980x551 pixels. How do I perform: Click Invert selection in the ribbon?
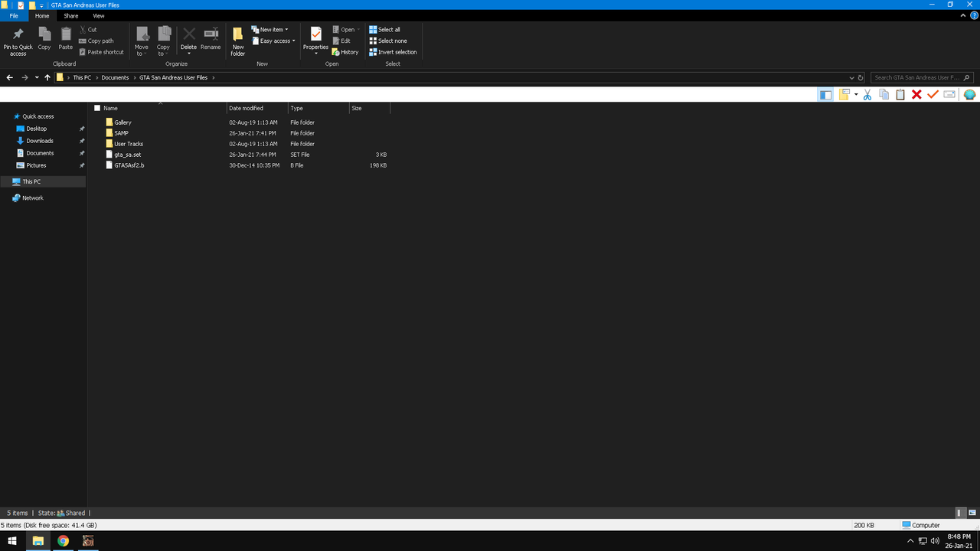pyautogui.click(x=393, y=52)
